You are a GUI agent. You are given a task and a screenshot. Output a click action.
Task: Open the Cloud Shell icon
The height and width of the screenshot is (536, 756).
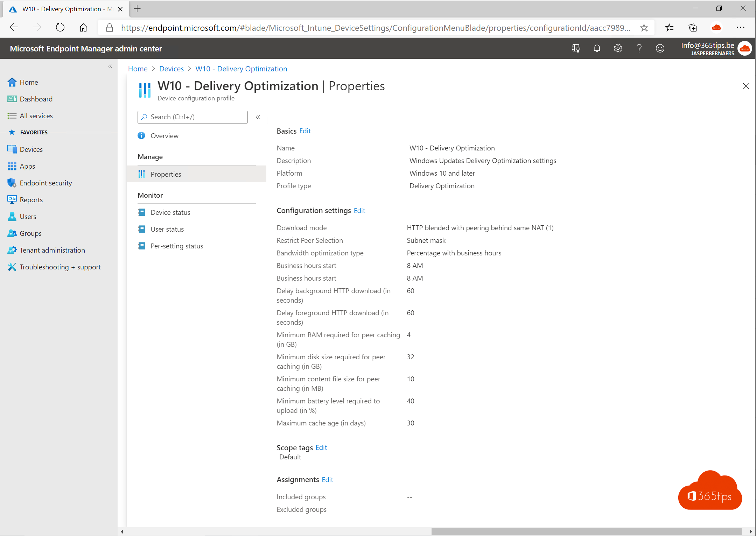pyautogui.click(x=576, y=48)
